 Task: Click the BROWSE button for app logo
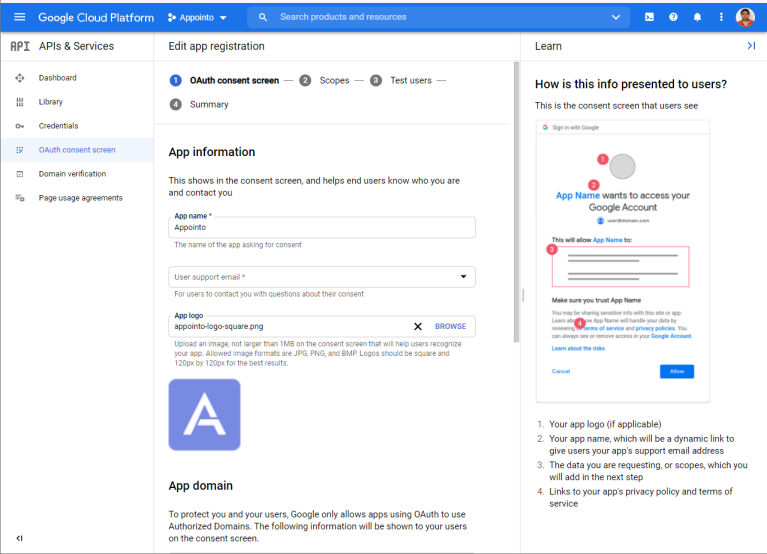(x=450, y=326)
